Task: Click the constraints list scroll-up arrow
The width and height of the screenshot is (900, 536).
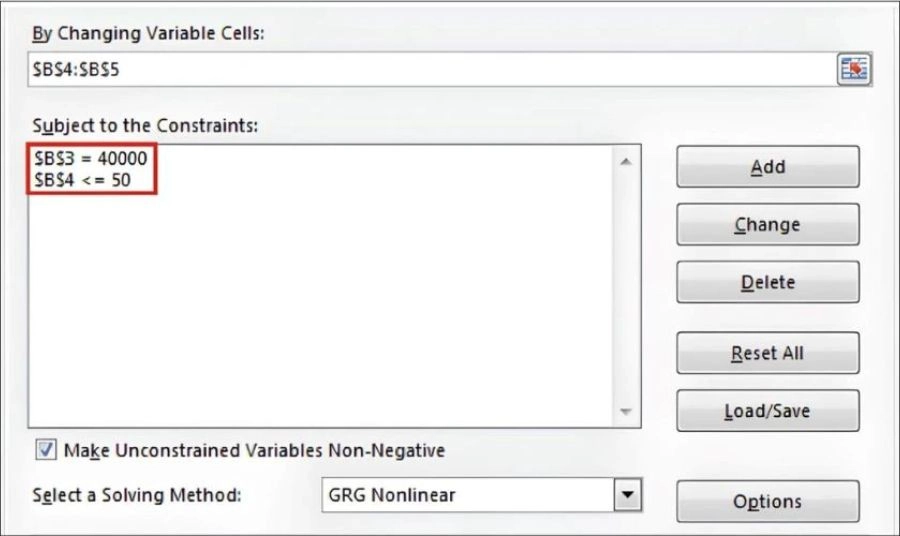Action: click(627, 162)
